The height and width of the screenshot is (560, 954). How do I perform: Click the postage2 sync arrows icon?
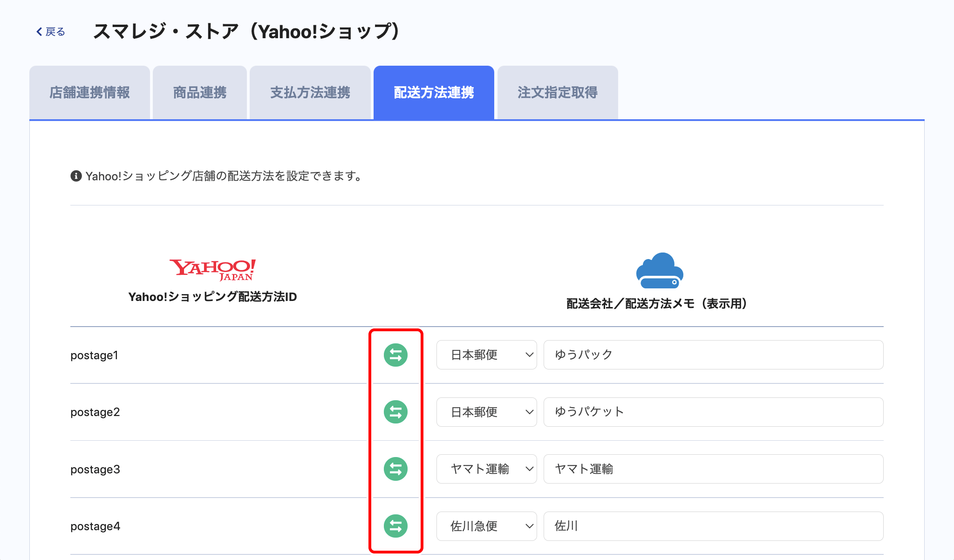coord(395,412)
